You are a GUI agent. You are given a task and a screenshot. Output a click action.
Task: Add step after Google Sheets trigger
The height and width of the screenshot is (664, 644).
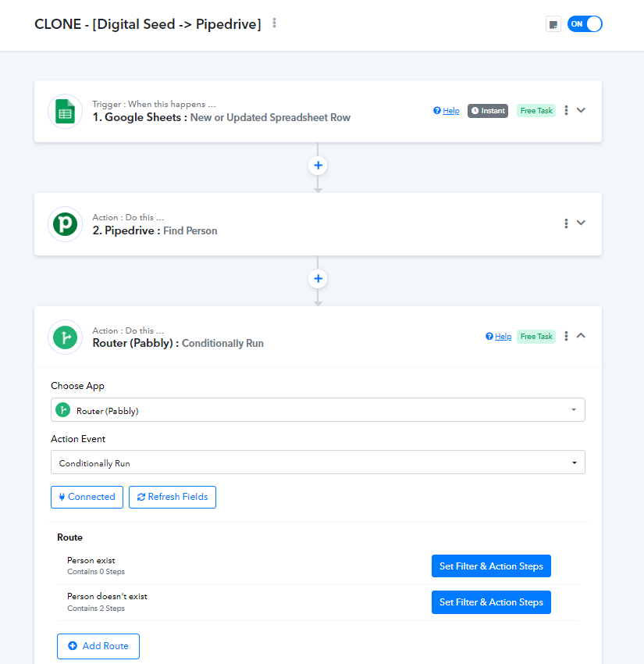click(318, 166)
